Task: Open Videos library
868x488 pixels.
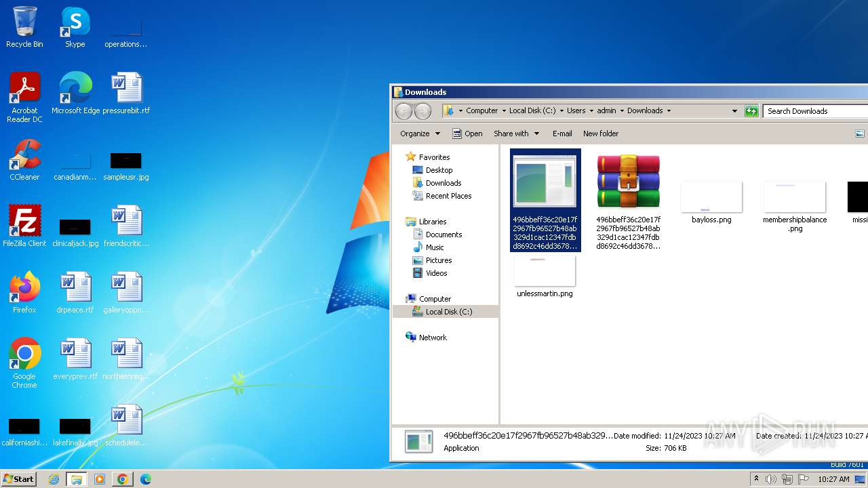Action: coord(436,273)
